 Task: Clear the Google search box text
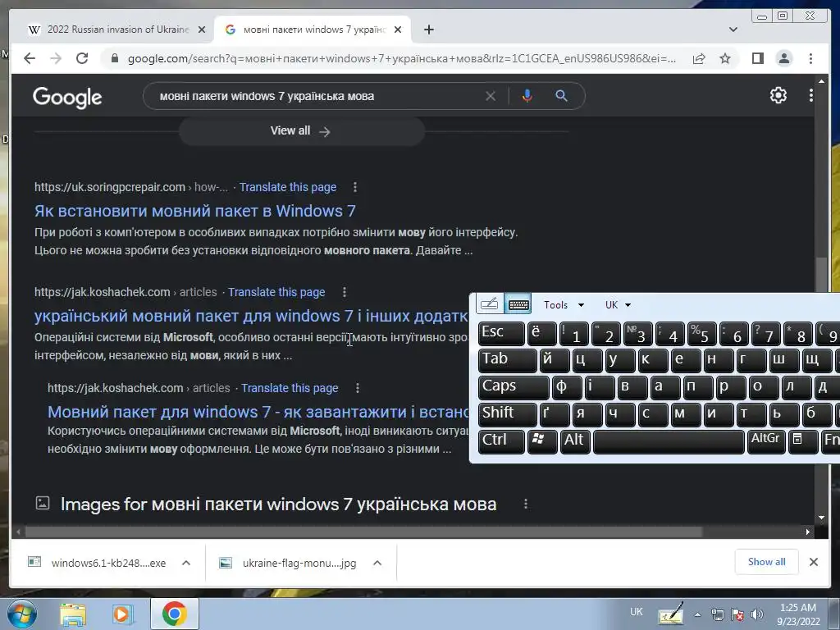point(491,97)
